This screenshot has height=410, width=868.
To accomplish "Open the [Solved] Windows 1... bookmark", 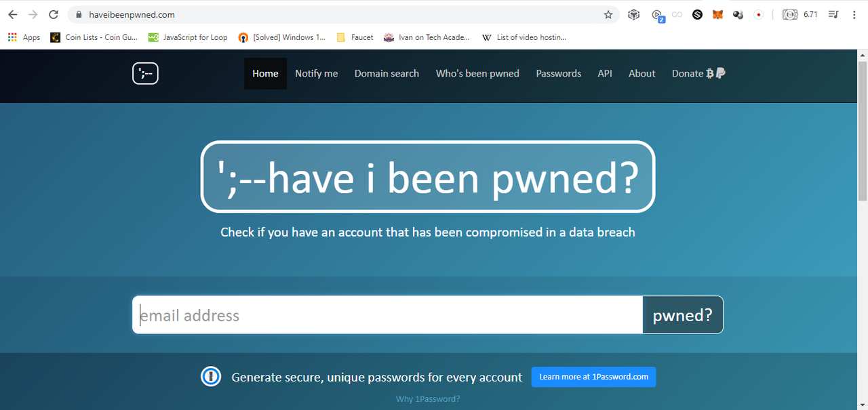I will click(x=282, y=37).
